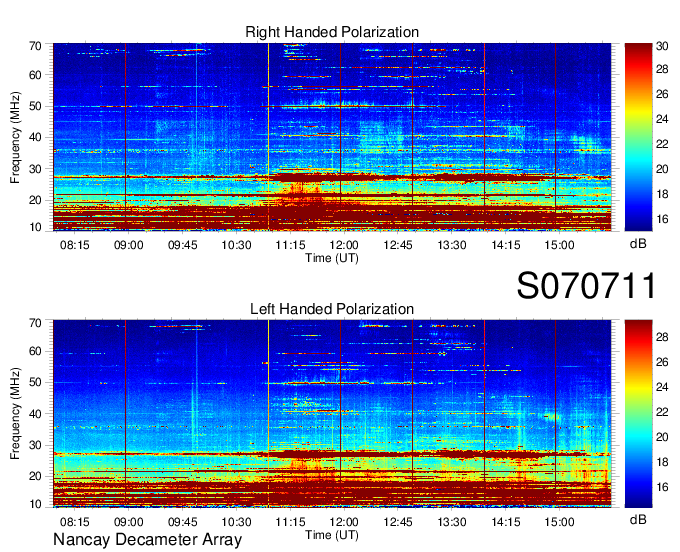Click the red vertical marker near 15:00 in the bottom spectrogram

click(x=556, y=414)
